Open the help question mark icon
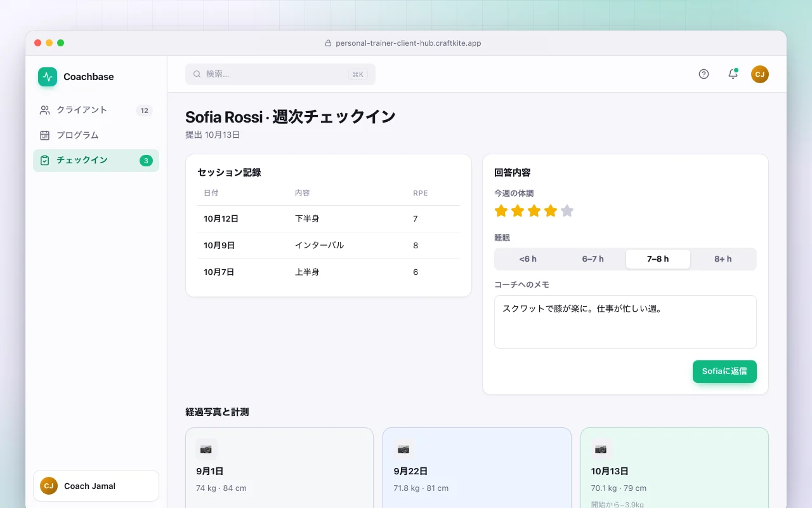 [704, 74]
